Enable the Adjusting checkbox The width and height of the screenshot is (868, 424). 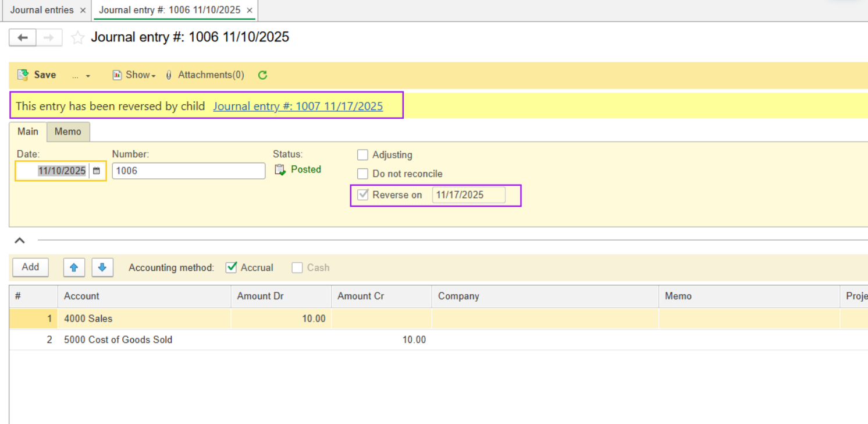pyautogui.click(x=363, y=155)
